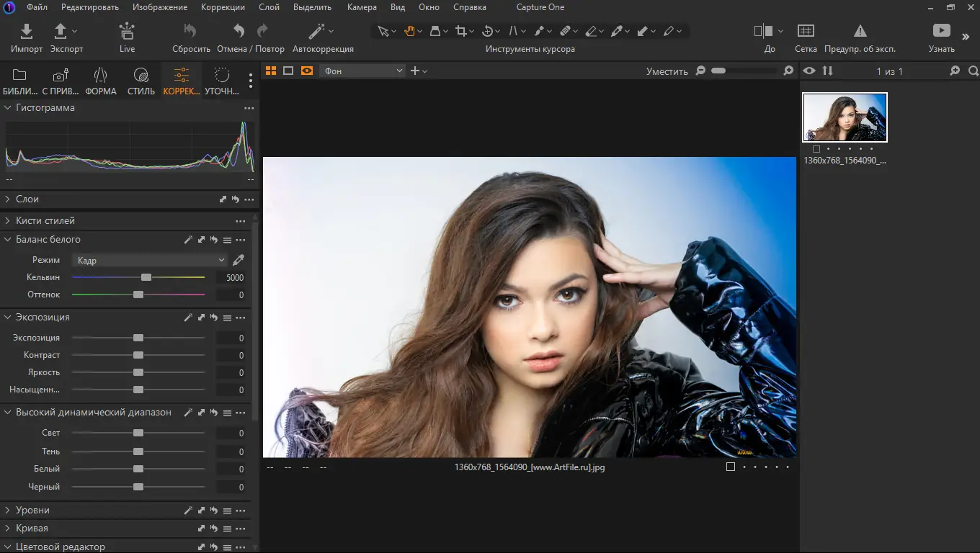Collapse the Гистограмма panel
Image resolution: width=980 pixels, height=553 pixels.
7,107
